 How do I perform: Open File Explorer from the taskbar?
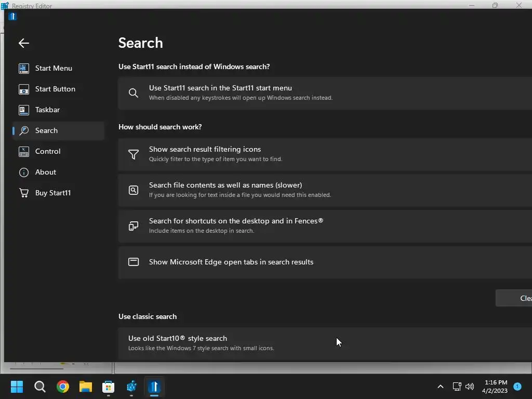coord(86,387)
